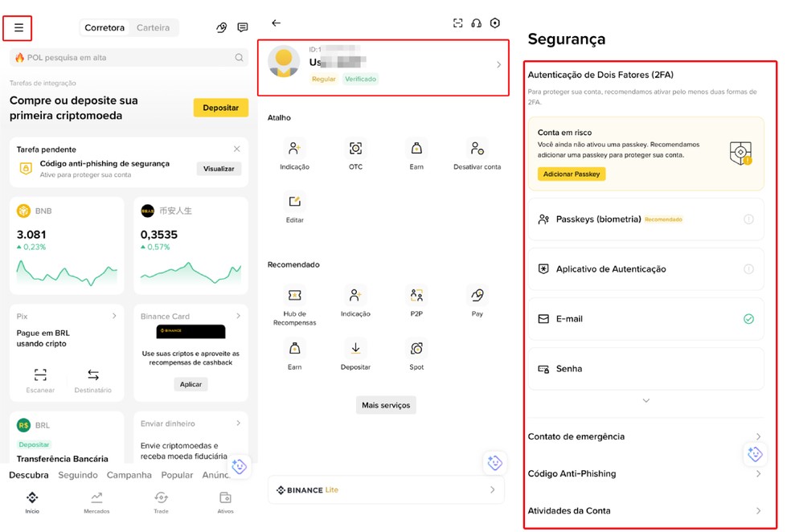Open the settings gear icon
The height and width of the screenshot is (532, 791).
497,23
